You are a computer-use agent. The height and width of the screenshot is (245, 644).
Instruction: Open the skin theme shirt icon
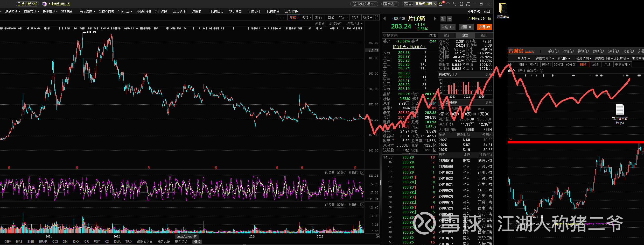click(461, 4)
